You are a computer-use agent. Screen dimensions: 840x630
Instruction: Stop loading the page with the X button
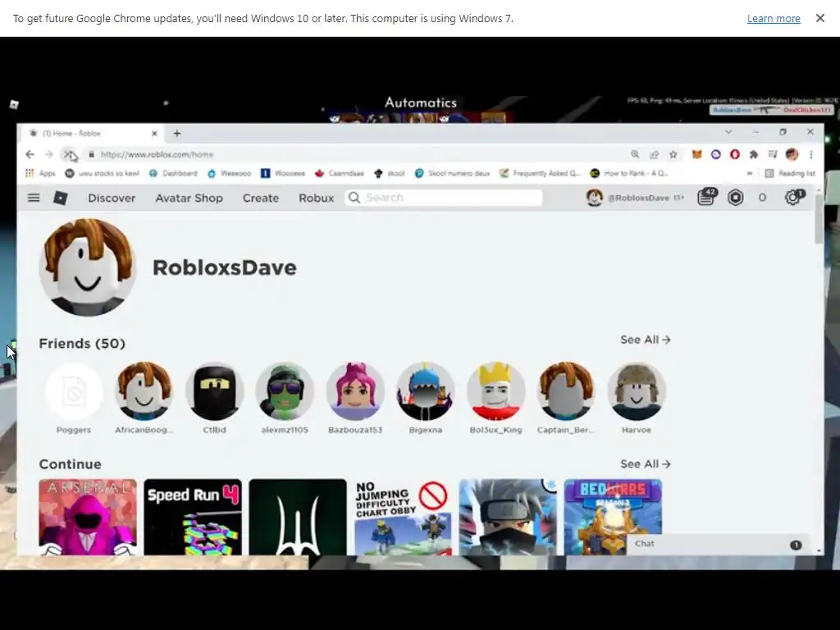[68, 154]
